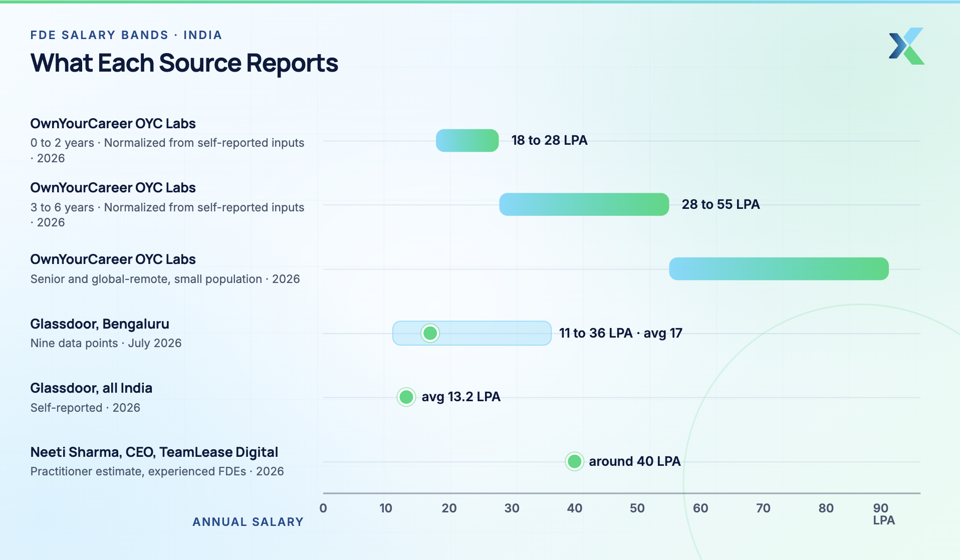Click 'Neeti Sharma, CEO, TeamLease Digital'
The width and height of the screenshot is (960, 560).
[154, 452]
